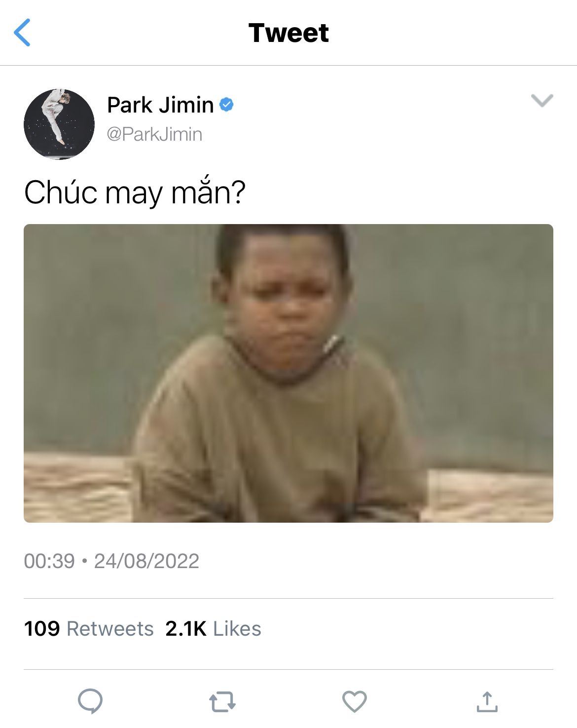View the list of 109 Retweets

pyautogui.click(x=89, y=629)
